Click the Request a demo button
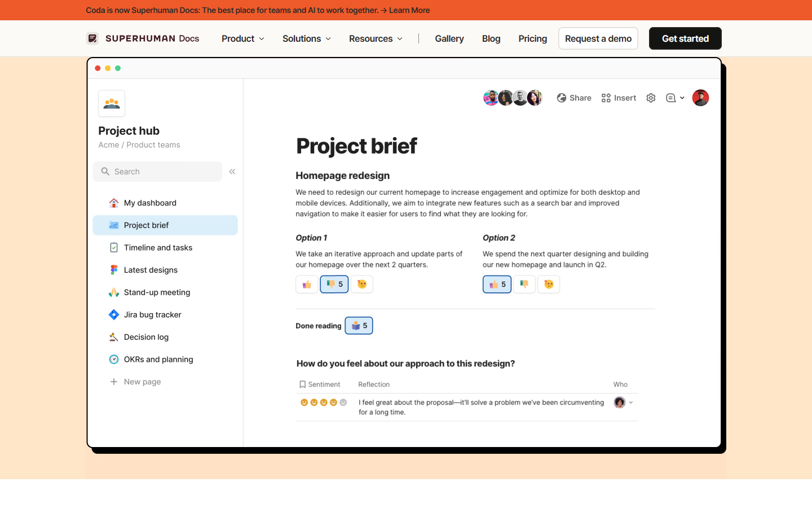Viewport: 812px width, 508px height. [x=598, y=38]
